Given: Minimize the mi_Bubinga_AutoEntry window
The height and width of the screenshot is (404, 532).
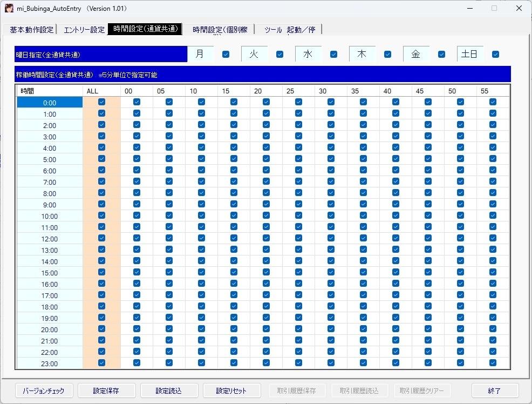Looking at the screenshot, I should 470,8.
